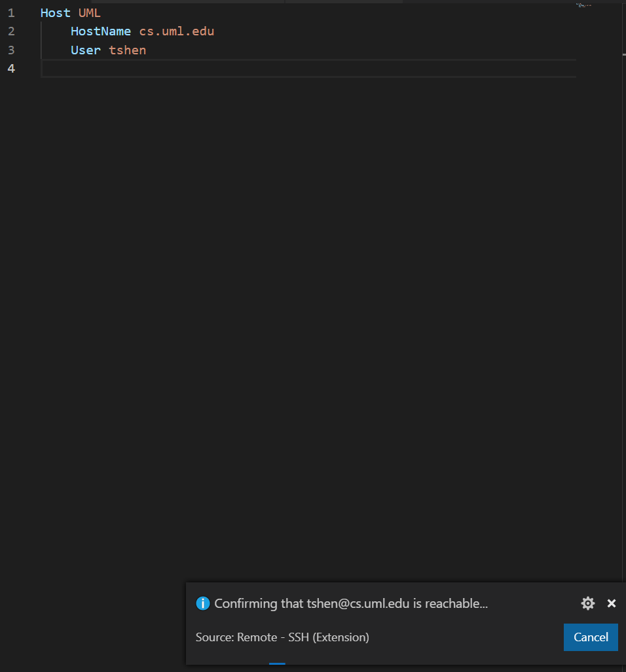The width and height of the screenshot is (626, 672).
Task: Select the 'User' keyword on line 3
Action: (84, 50)
